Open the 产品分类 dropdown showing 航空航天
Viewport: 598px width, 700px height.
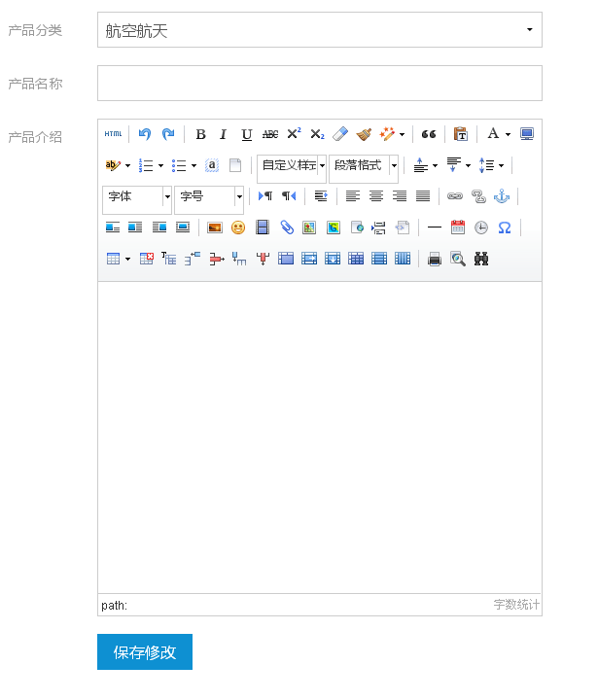pyautogui.click(x=319, y=30)
